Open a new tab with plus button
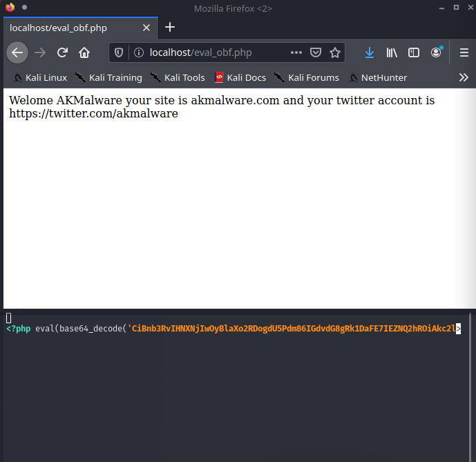Viewport: 476px width, 462px height. point(170,27)
